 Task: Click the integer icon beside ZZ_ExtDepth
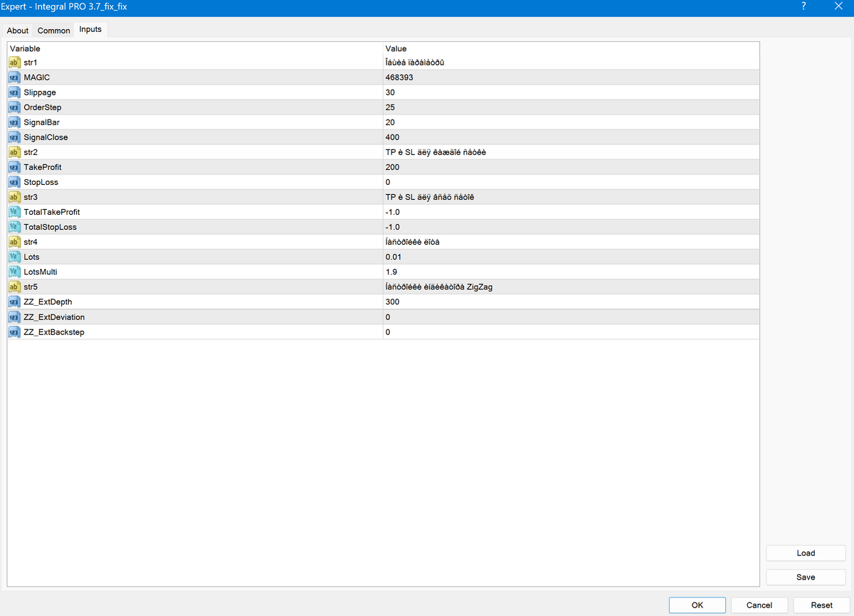click(14, 302)
